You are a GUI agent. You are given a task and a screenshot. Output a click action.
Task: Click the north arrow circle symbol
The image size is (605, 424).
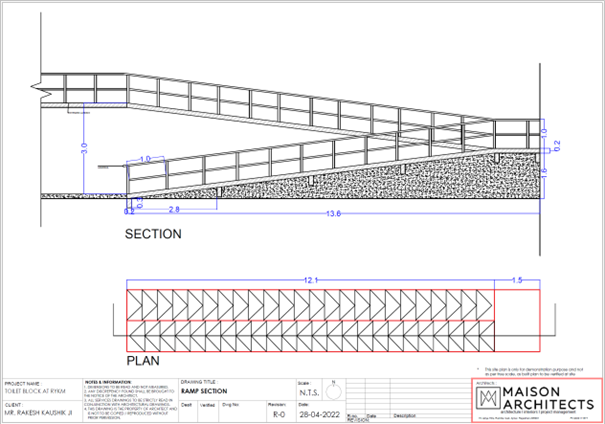click(x=331, y=384)
